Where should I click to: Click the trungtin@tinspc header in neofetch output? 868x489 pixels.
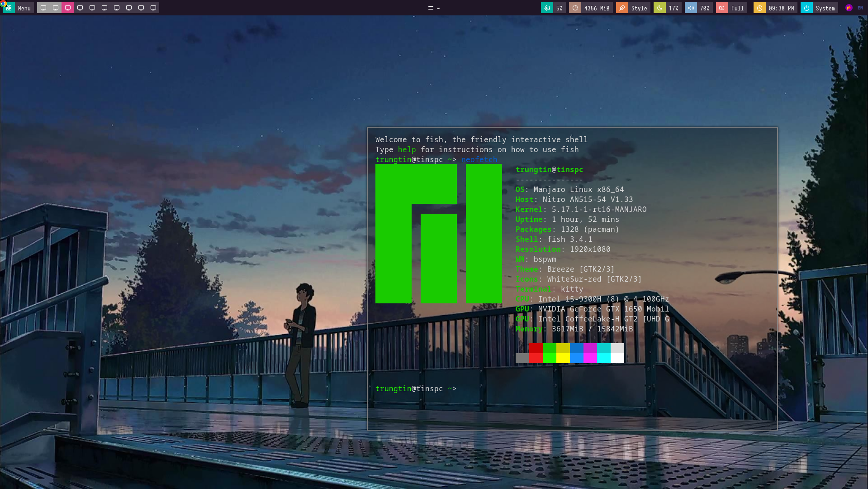549,169
